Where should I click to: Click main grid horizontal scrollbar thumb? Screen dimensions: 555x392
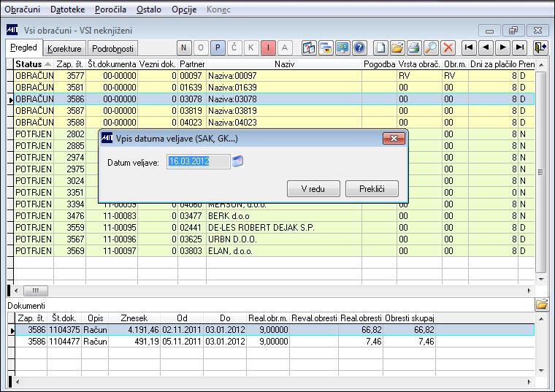[35, 291]
